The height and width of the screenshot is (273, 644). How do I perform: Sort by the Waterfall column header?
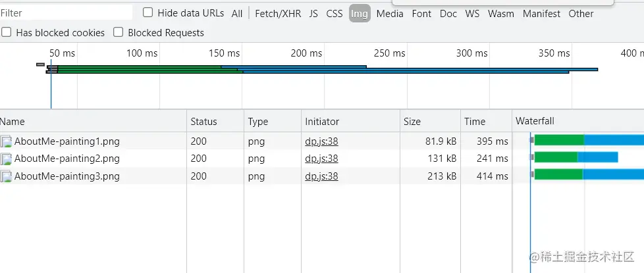(535, 121)
